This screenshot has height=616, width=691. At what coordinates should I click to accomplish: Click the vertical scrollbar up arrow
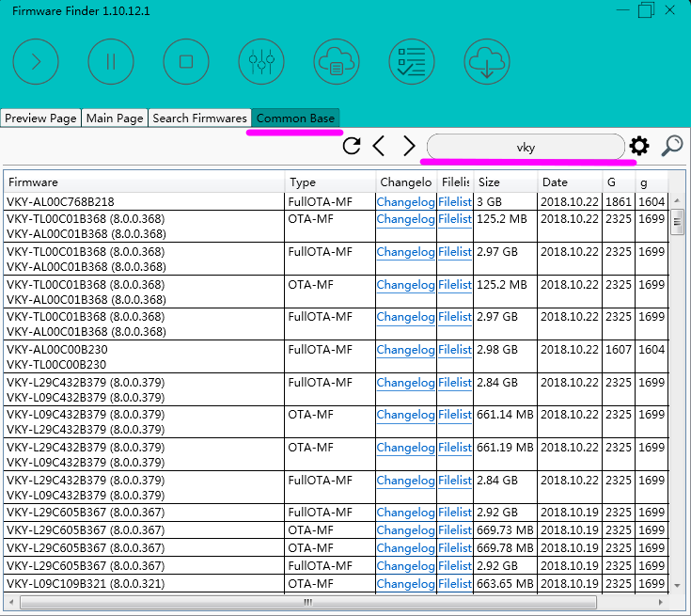coord(677,200)
